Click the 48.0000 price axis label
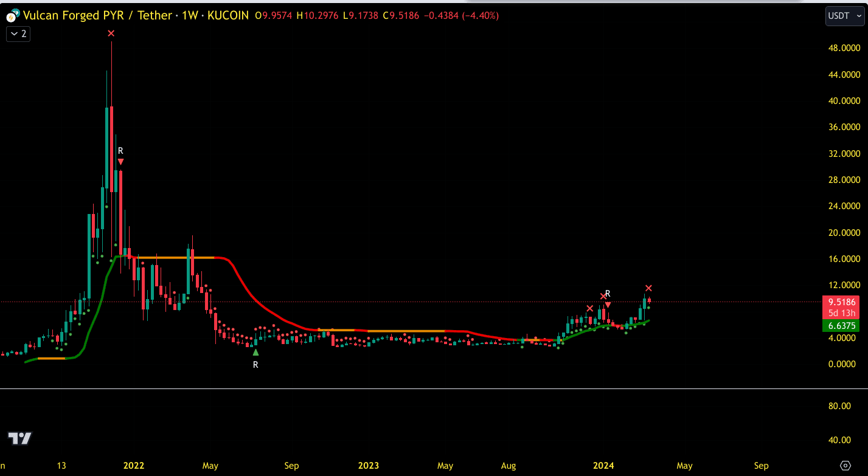 844,48
